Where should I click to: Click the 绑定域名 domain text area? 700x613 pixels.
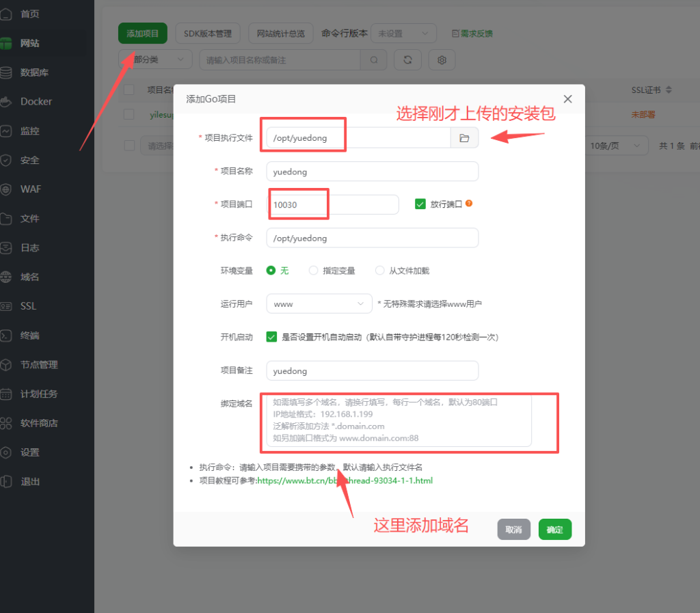tap(399, 421)
